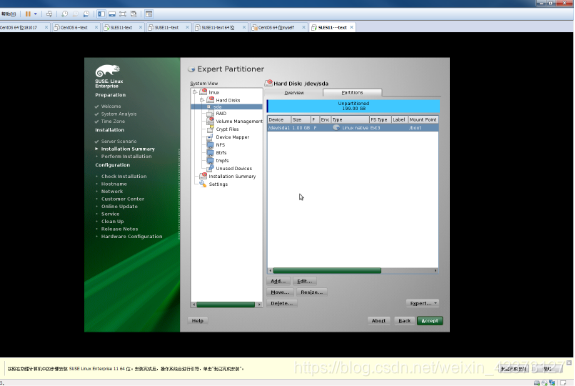Select tmpfs in the System View tree
The height and width of the screenshot is (386, 575).
pos(222,161)
